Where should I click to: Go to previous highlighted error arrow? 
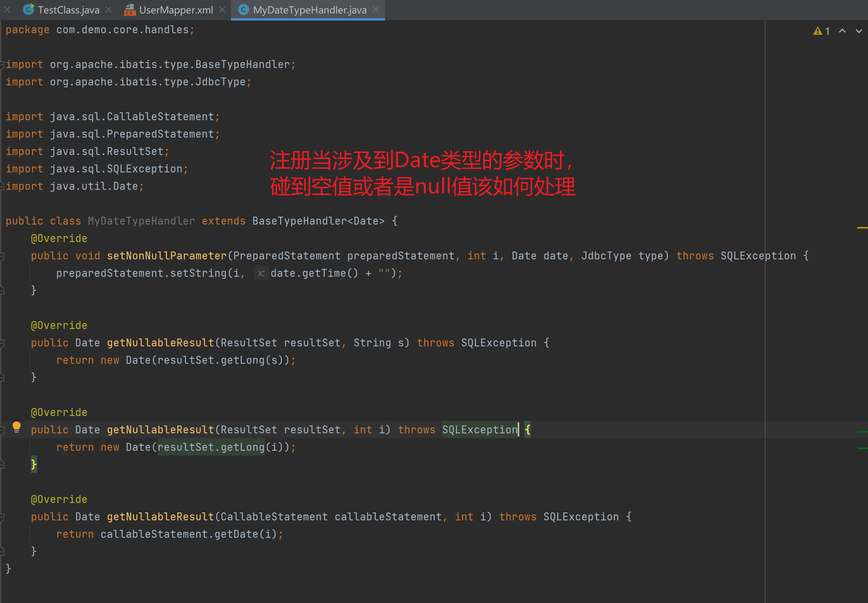(842, 31)
